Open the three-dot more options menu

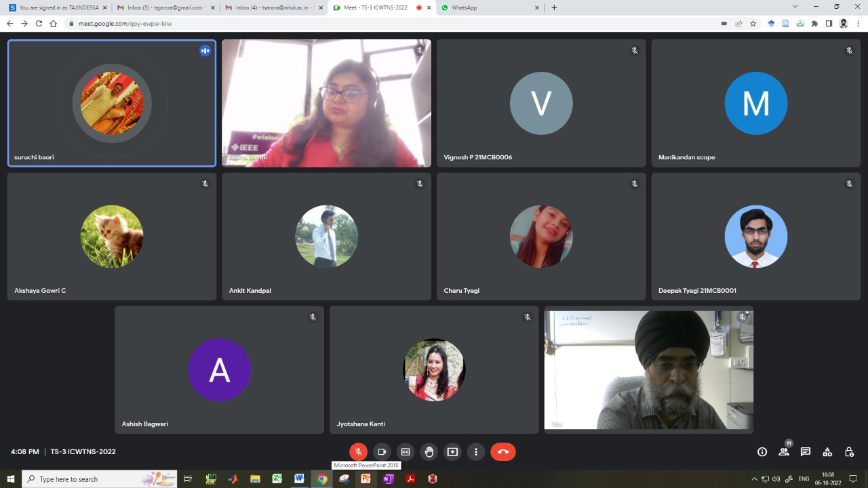point(476,452)
